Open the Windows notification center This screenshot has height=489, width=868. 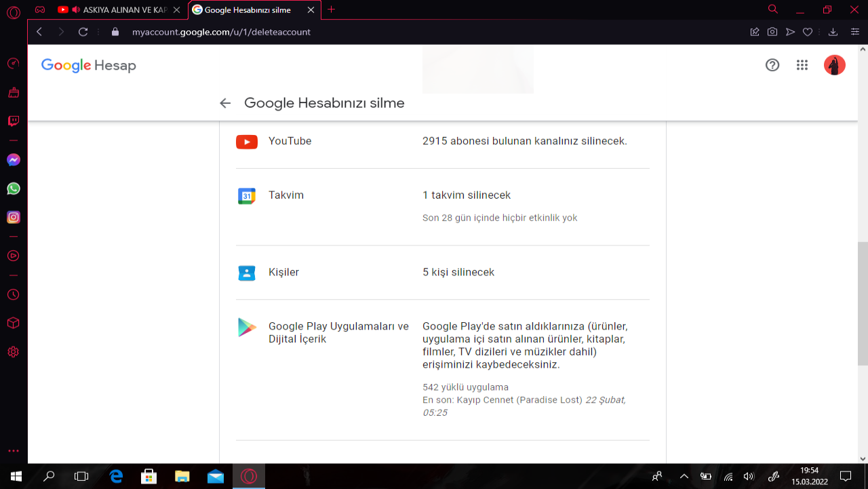(846, 476)
